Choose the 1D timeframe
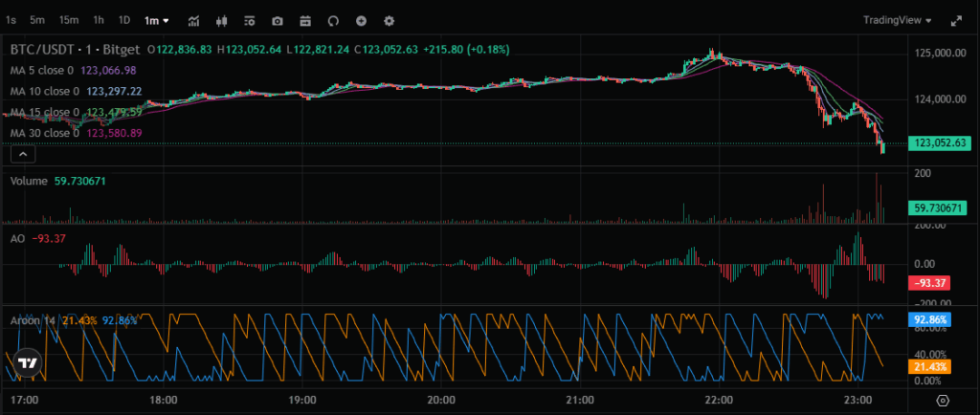 point(124,20)
